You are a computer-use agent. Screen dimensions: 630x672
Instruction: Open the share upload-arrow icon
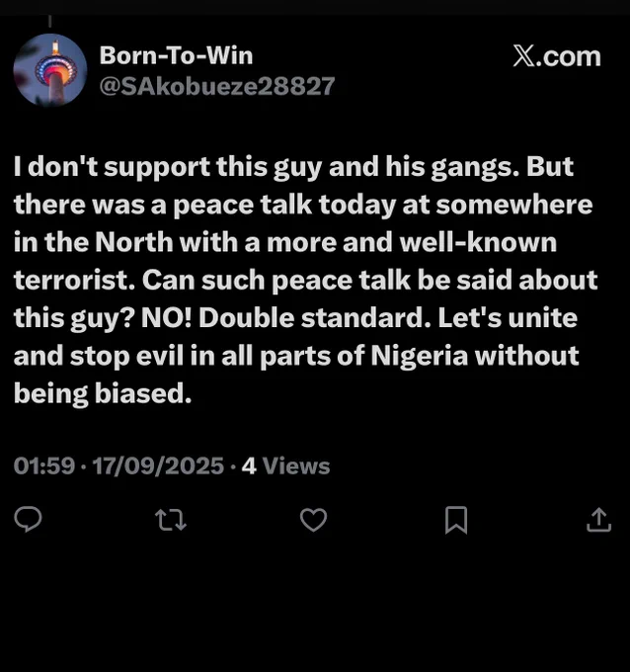point(598,520)
